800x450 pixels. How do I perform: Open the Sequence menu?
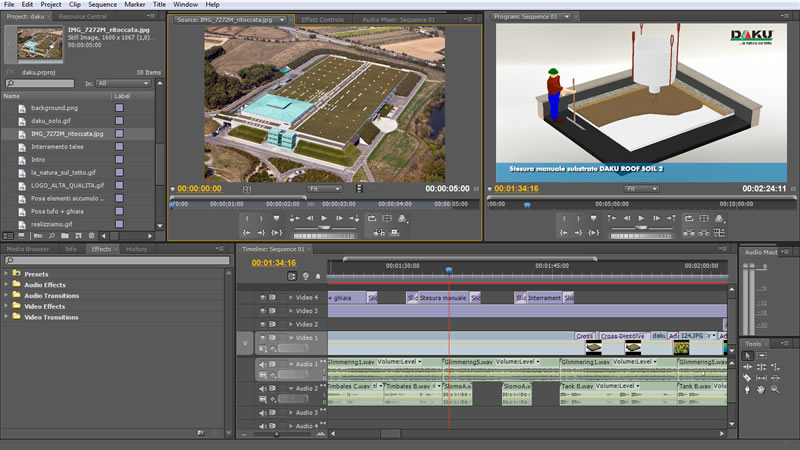click(103, 5)
